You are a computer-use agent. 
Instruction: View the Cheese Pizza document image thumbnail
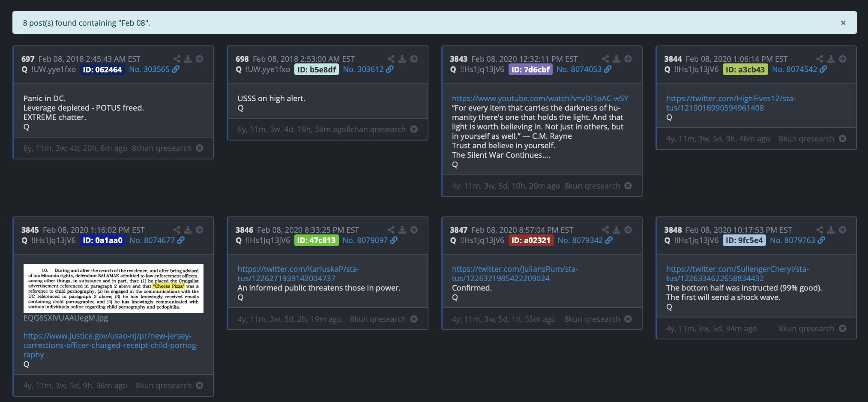113,288
